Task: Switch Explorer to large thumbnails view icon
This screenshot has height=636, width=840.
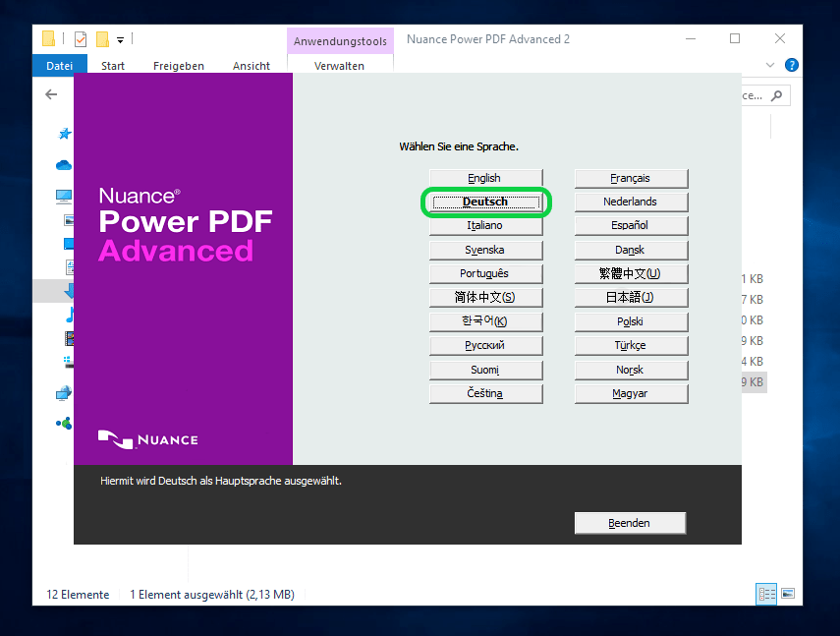Action: (x=788, y=593)
